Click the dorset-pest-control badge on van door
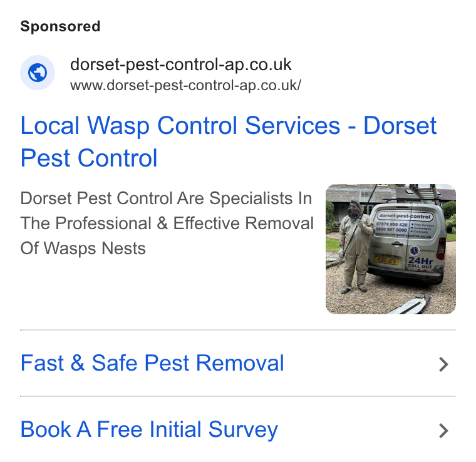The height and width of the screenshot is (462, 476). 405,216
